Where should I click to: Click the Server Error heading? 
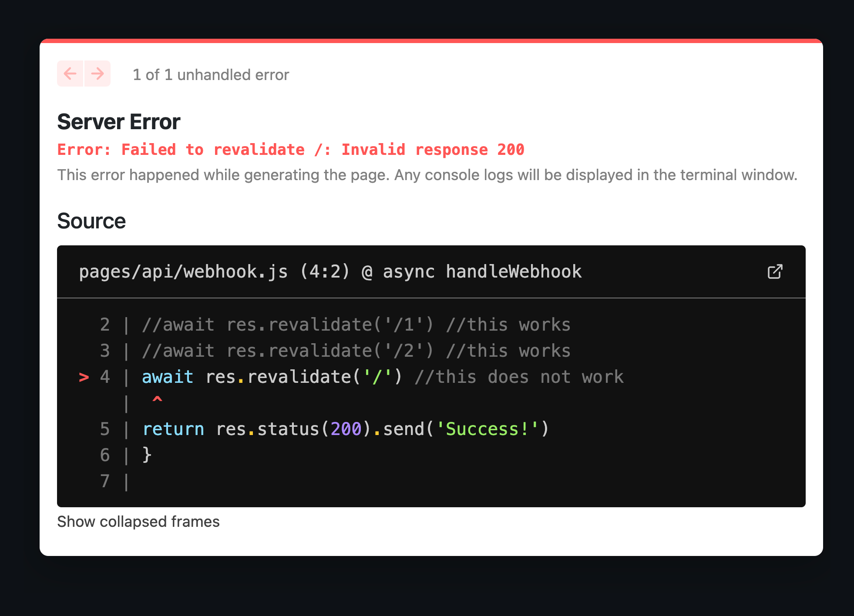118,122
